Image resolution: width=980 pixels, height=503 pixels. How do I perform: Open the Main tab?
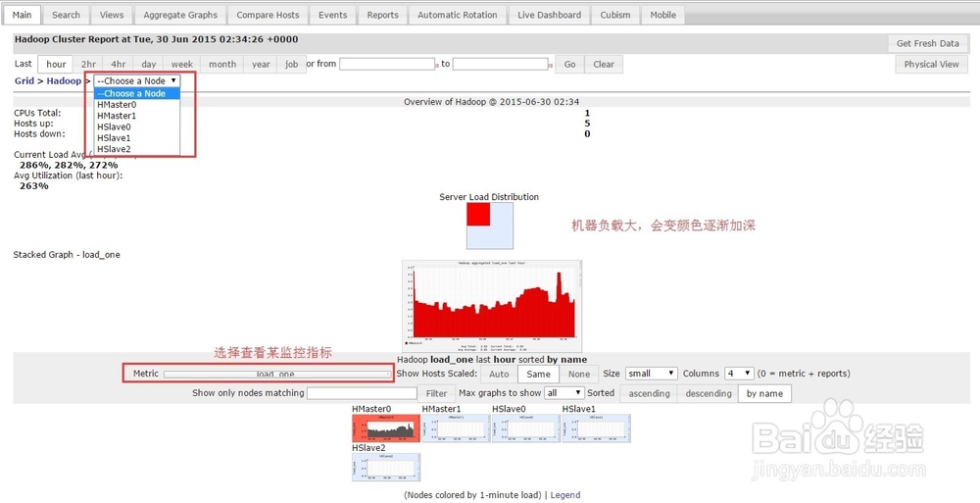tap(22, 15)
